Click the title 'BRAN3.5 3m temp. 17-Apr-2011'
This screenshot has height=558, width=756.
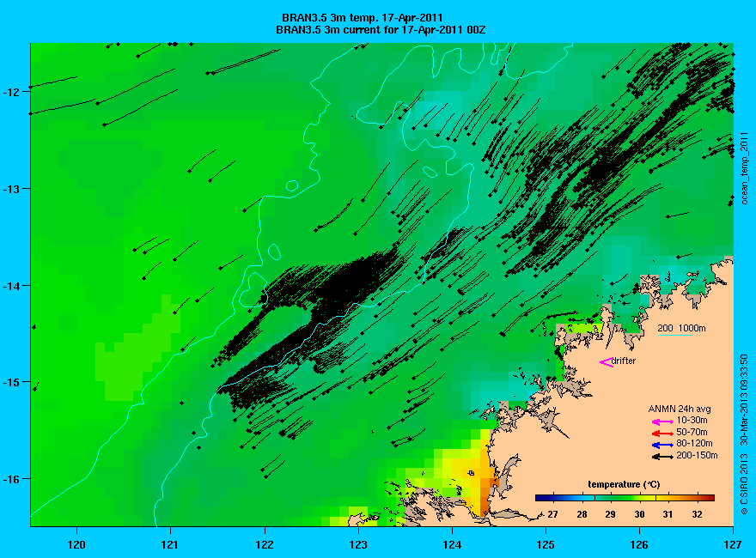tap(362, 18)
